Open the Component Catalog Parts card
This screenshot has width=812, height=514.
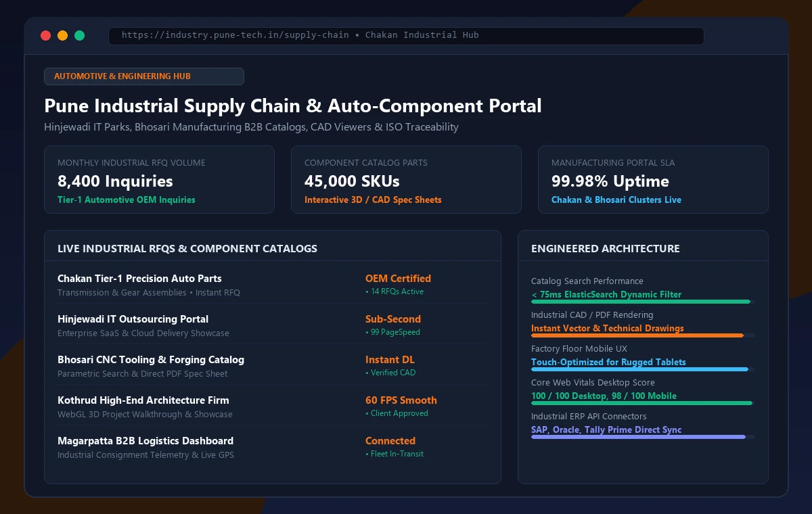(x=406, y=179)
